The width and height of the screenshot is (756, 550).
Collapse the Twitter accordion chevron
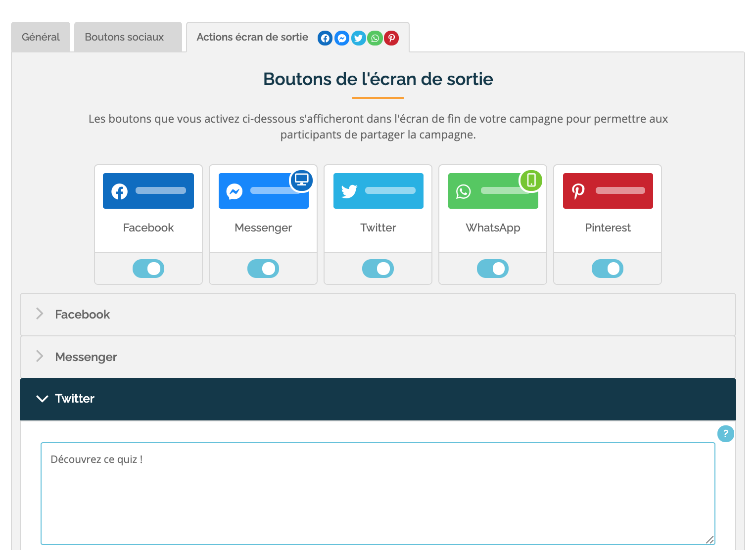point(42,399)
